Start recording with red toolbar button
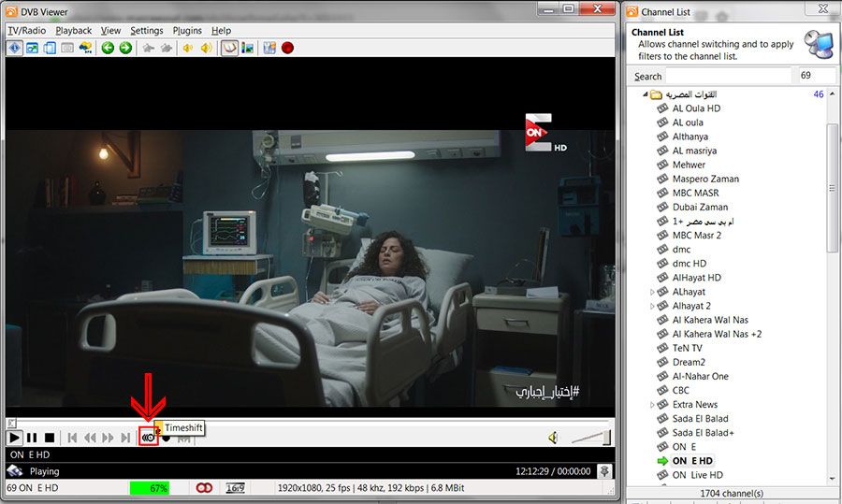The width and height of the screenshot is (842, 504). click(288, 49)
